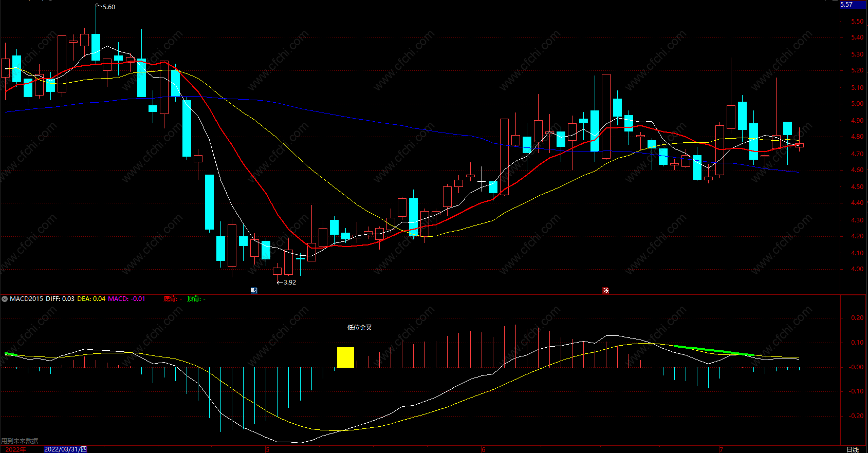
Task: Click the MACD: -0.01 value
Action: [126, 299]
